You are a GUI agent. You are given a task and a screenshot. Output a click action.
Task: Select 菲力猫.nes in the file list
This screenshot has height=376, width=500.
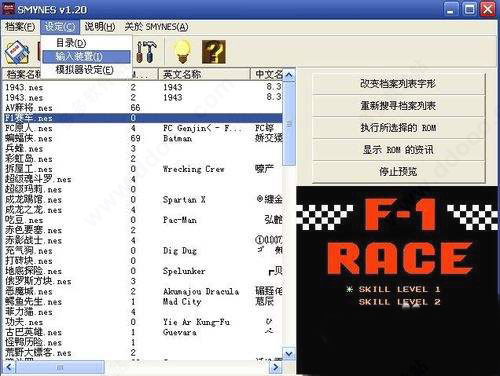29,312
